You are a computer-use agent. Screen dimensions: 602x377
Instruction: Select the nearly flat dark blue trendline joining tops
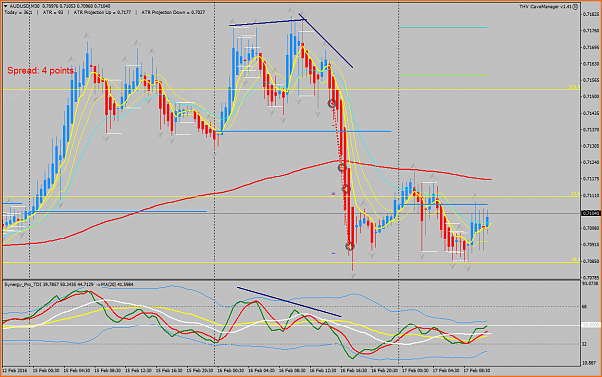click(267, 23)
